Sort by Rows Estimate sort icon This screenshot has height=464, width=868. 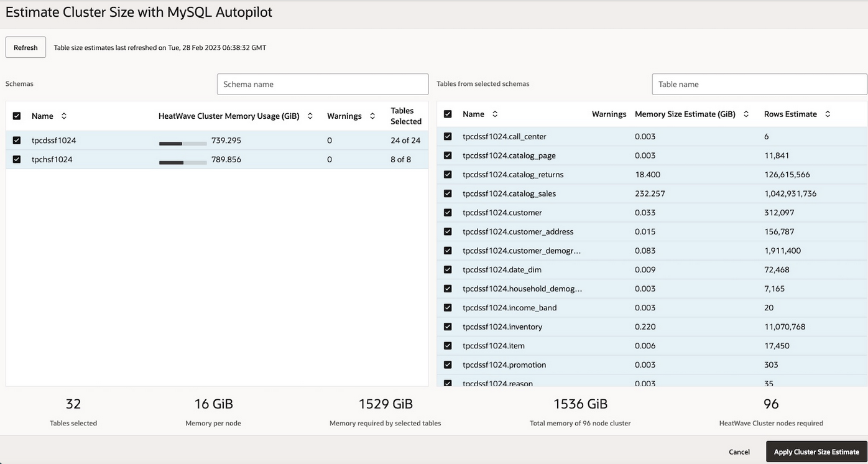click(828, 114)
